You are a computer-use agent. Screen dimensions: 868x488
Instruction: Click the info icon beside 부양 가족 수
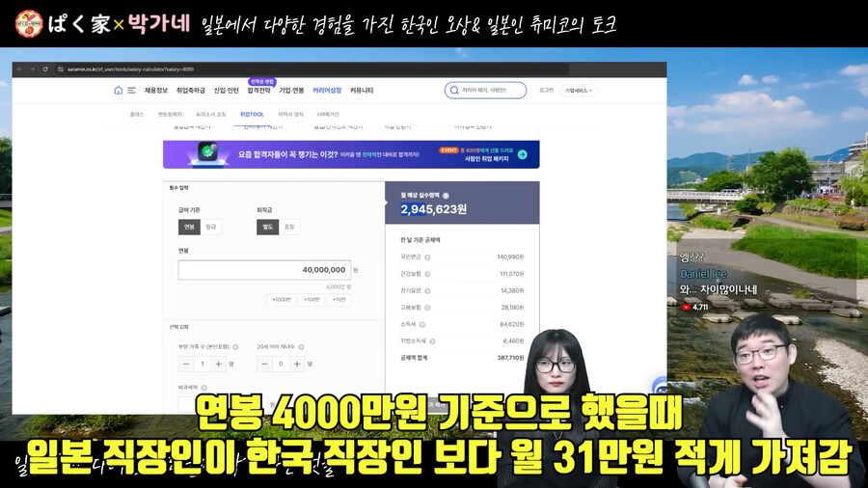236,347
